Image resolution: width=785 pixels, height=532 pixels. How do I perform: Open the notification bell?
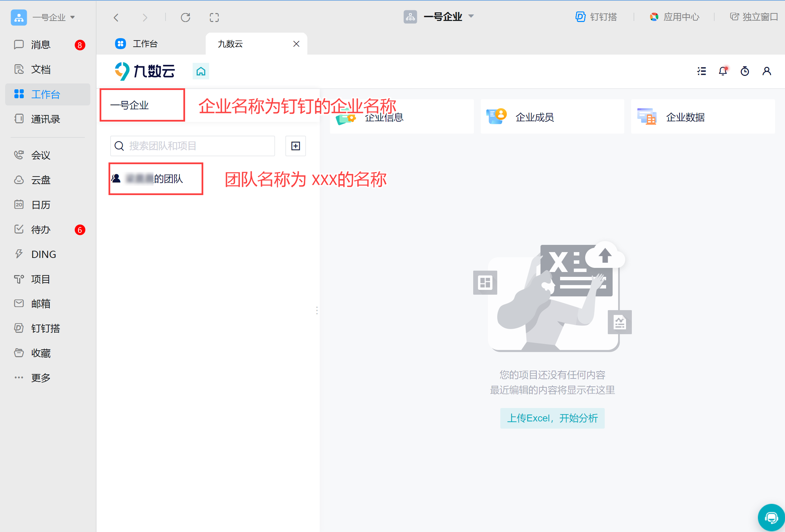723,71
